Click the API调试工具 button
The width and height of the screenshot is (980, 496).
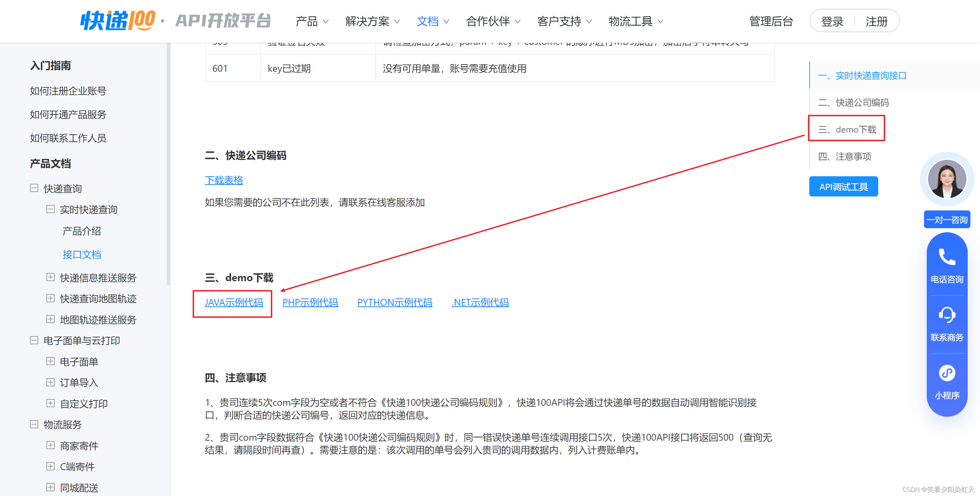point(843,187)
